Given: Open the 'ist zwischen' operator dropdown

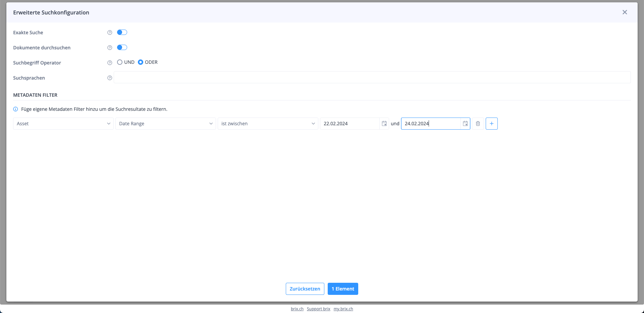Looking at the screenshot, I should (x=268, y=124).
